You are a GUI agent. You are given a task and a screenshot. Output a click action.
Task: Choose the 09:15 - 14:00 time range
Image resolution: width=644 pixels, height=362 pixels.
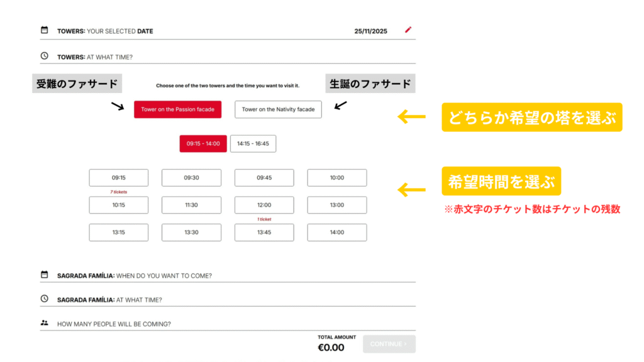click(203, 143)
